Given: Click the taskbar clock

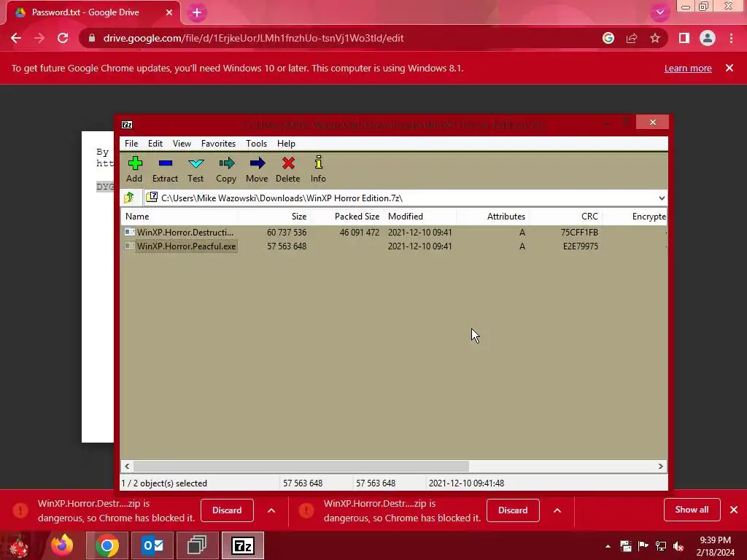Looking at the screenshot, I should tap(715, 546).
